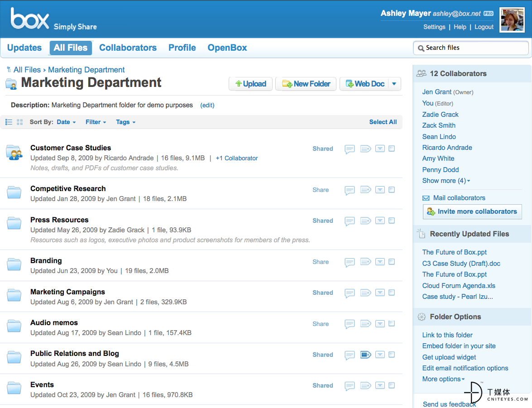Open comments for Press Resources folder
The height and width of the screenshot is (408, 532).
pyautogui.click(x=350, y=221)
